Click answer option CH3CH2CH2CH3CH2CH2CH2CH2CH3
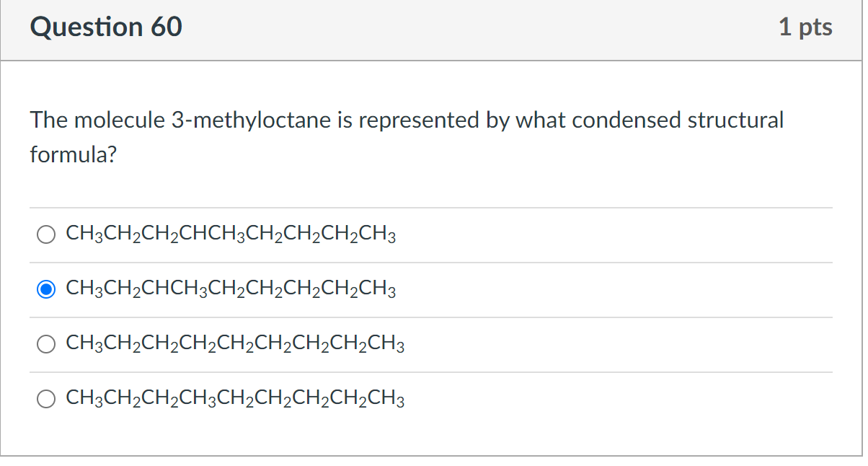The width and height of the screenshot is (868, 466). [x=235, y=398]
